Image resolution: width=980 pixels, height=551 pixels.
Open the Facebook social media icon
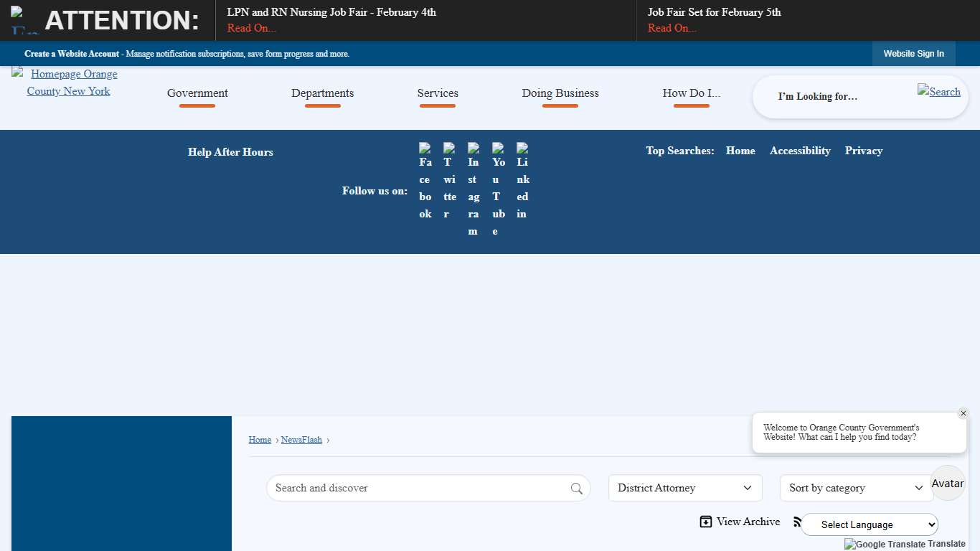pos(425,181)
